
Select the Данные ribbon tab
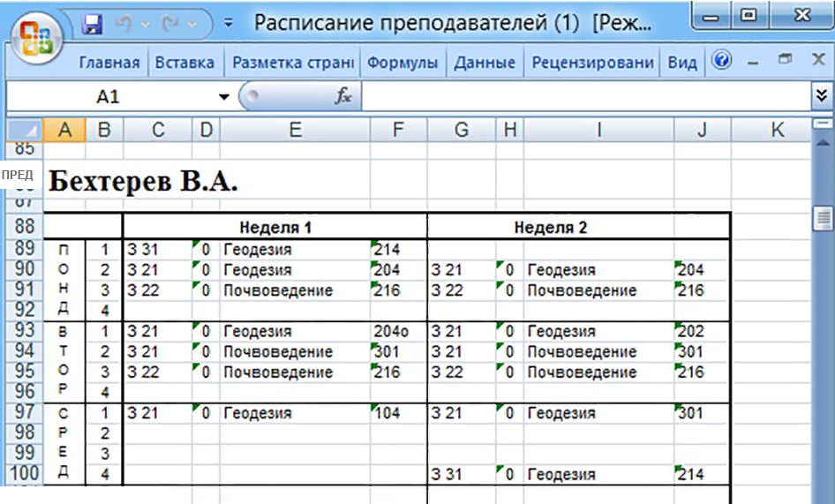tap(484, 63)
